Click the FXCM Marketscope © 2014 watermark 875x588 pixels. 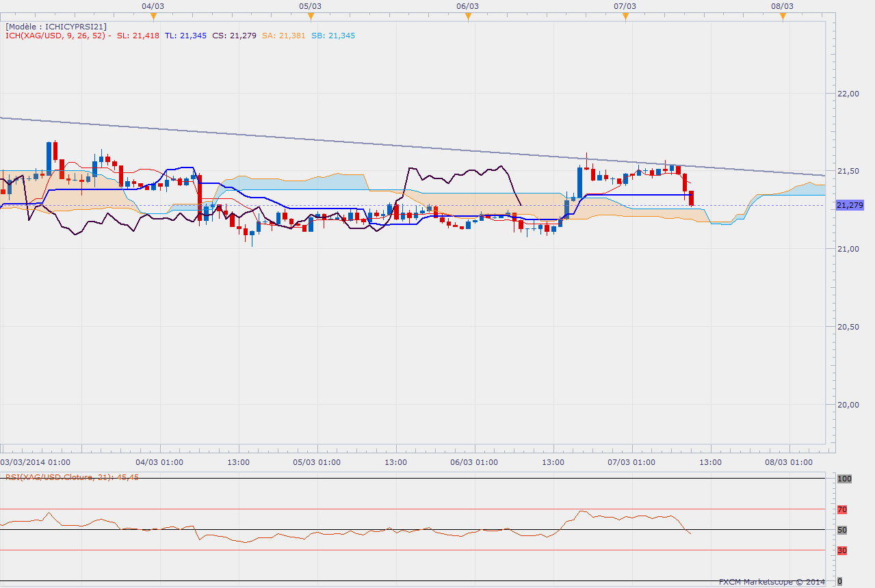point(771,582)
